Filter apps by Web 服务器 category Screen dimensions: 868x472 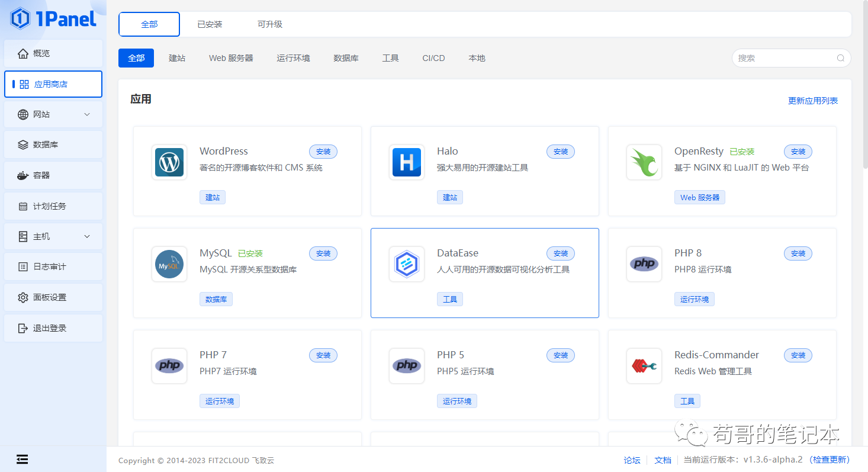231,58
